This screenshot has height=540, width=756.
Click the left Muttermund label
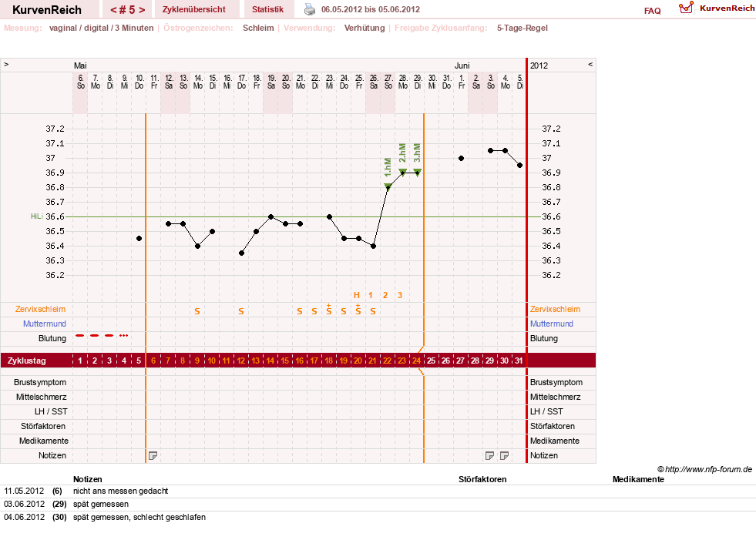pos(45,324)
